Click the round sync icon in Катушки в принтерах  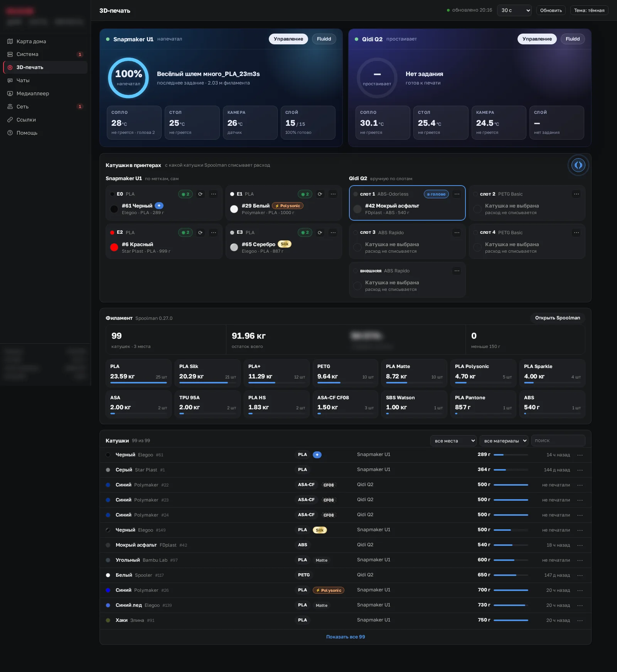click(578, 165)
